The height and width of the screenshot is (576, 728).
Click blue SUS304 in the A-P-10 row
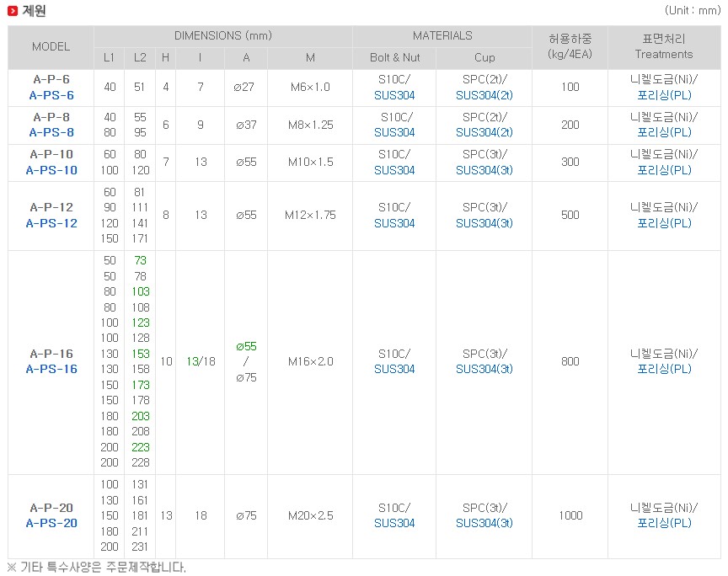[394, 170]
